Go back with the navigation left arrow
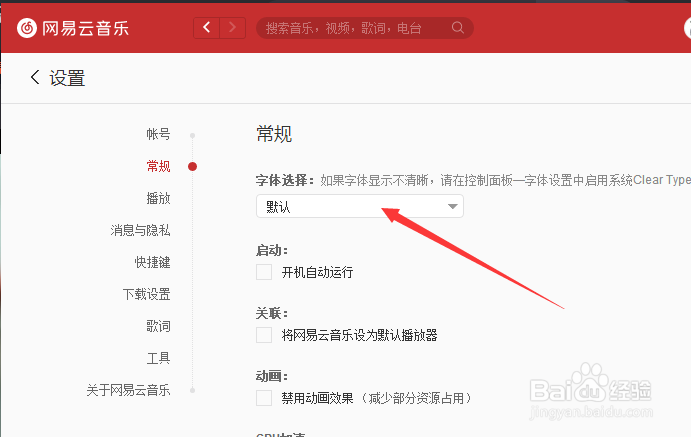The image size is (691, 437). pos(206,28)
